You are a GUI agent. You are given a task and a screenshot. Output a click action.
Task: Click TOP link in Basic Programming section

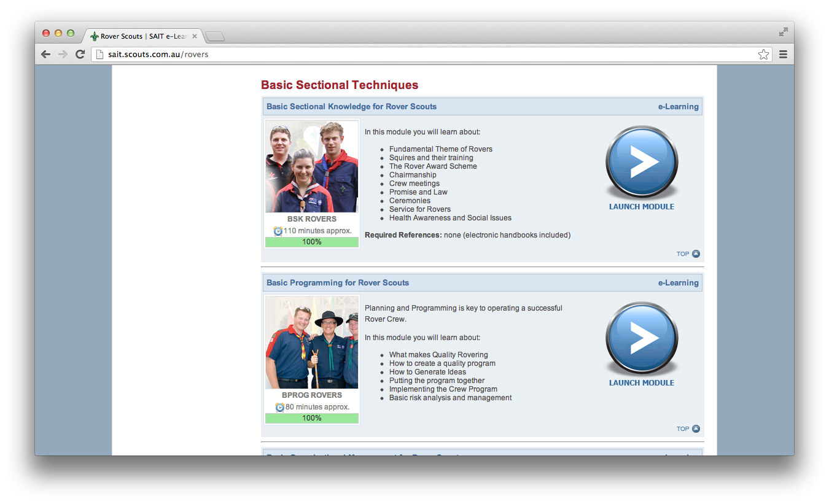683,429
